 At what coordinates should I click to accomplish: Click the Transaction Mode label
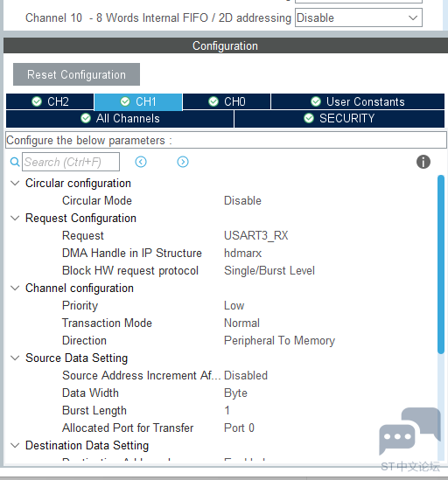pyautogui.click(x=107, y=323)
